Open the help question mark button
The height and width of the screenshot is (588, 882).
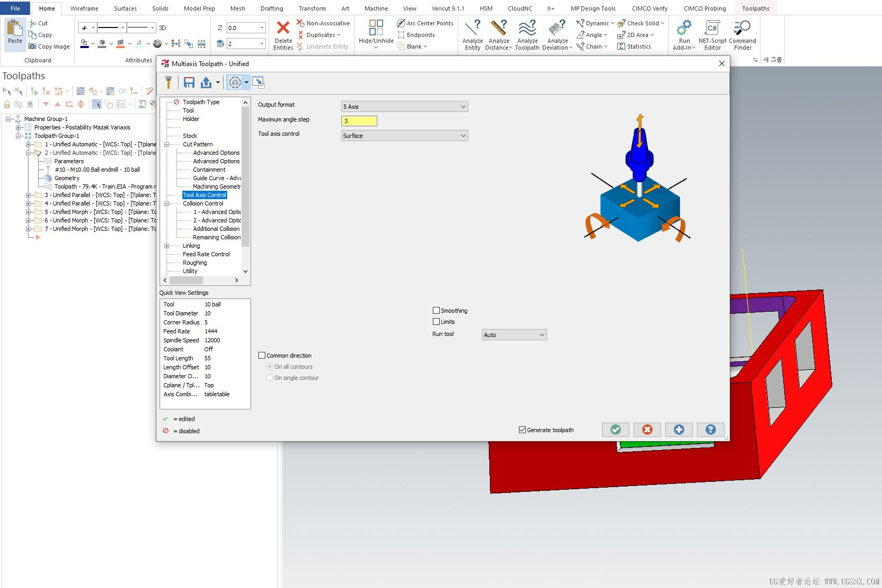coord(710,430)
